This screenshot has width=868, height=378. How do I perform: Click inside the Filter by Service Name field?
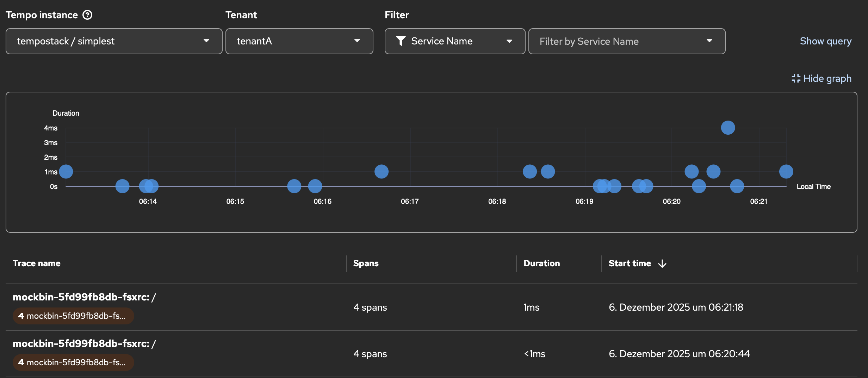pos(599,41)
